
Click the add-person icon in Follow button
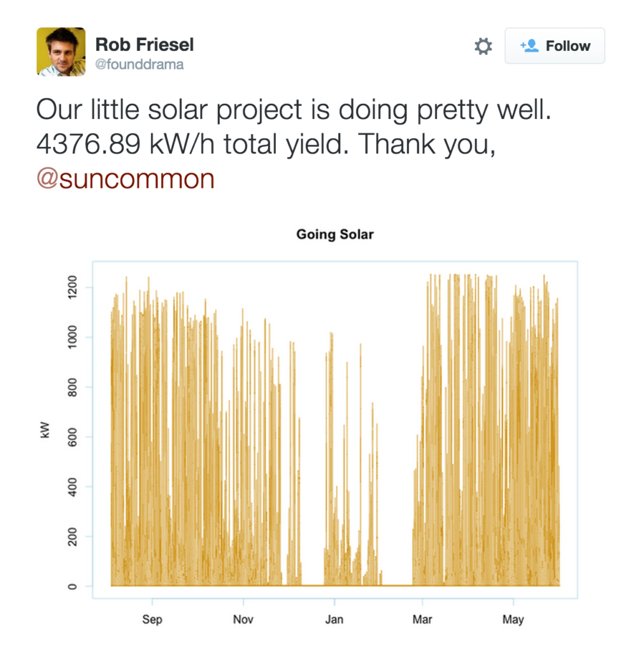point(529,46)
